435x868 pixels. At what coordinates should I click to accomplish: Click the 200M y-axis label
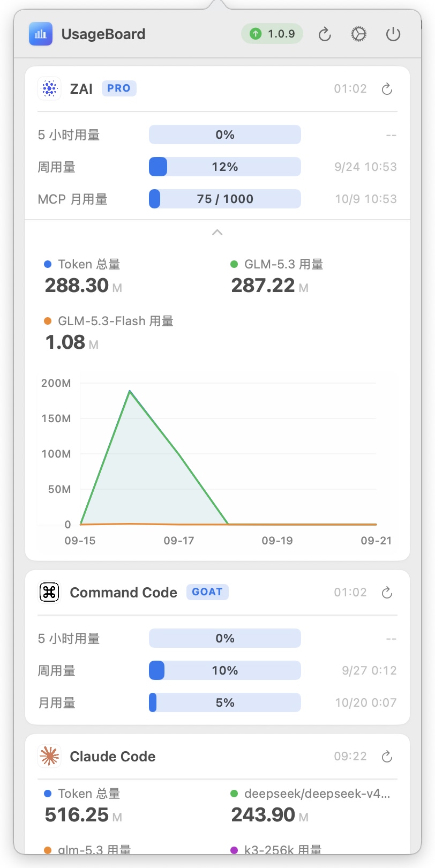(56, 383)
